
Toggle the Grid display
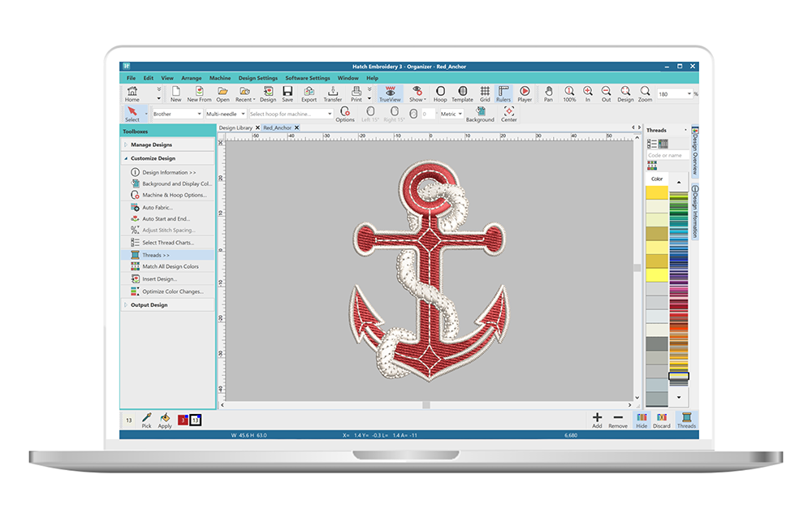[x=485, y=94]
